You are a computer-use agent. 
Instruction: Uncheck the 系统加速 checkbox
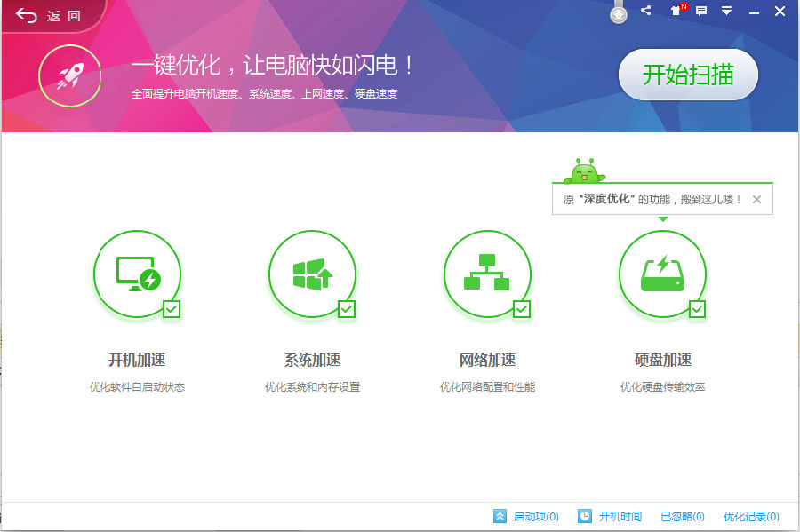point(347,309)
